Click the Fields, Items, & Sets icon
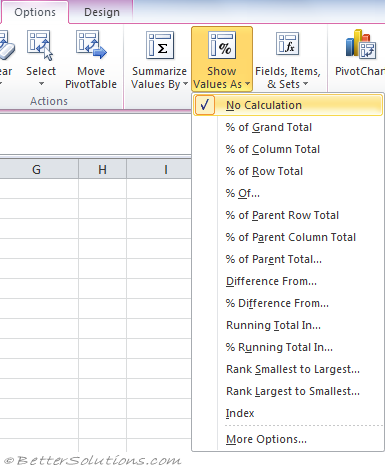 click(288, 44)
